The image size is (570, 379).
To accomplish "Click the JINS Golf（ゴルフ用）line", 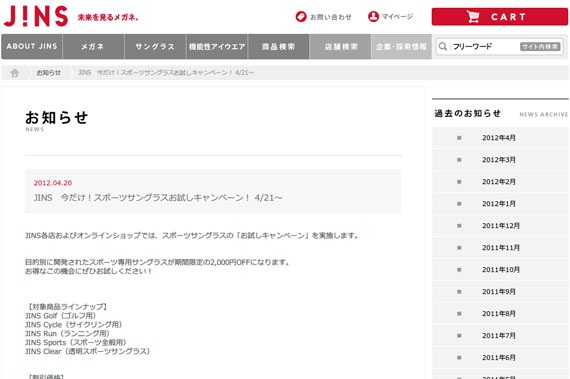I will (61, 315).
